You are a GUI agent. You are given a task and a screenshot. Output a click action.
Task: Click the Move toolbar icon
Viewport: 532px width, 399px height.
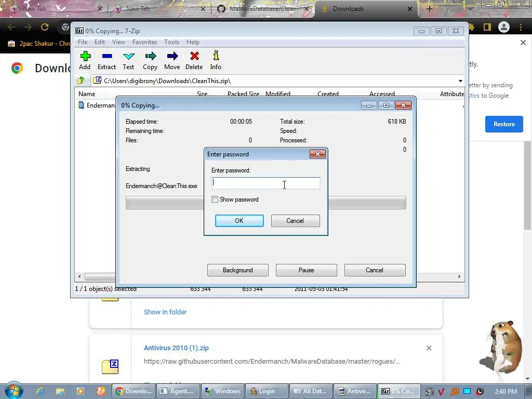tap(172, 60)
